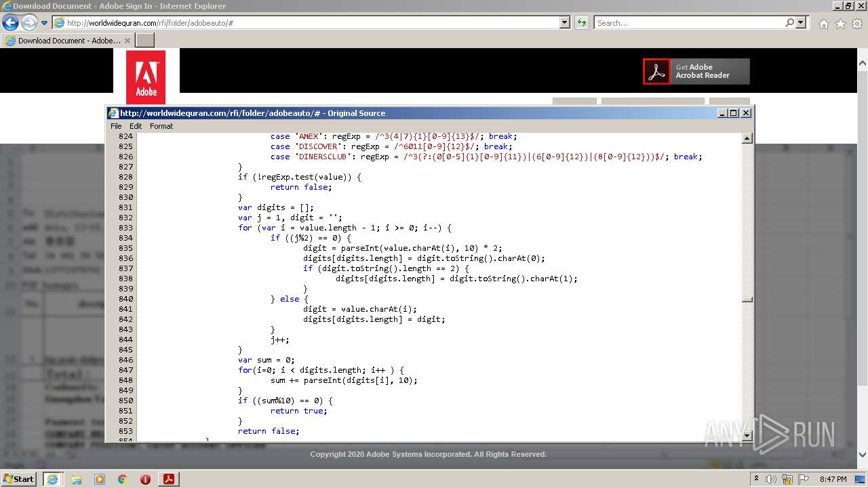
Task: Click the Windows Start button
Action: pos(18,479)
